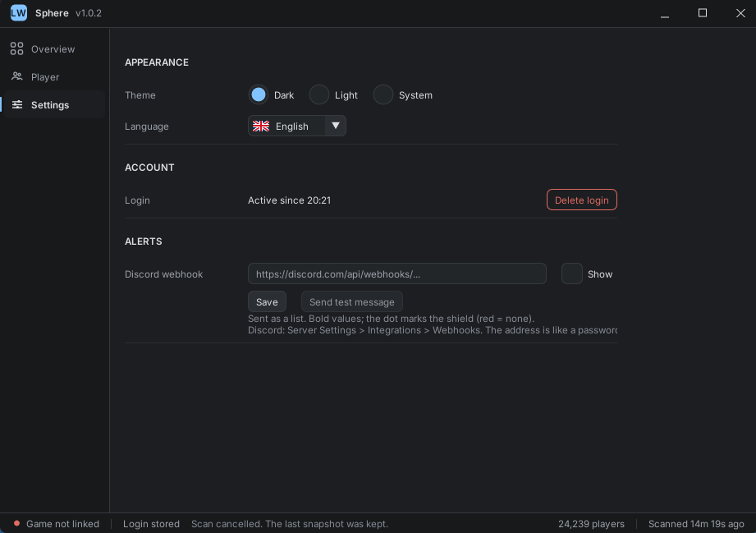Click 'Login stored' in status bar
The width and height of the screenshot is (756, 533).
[151, 524]
